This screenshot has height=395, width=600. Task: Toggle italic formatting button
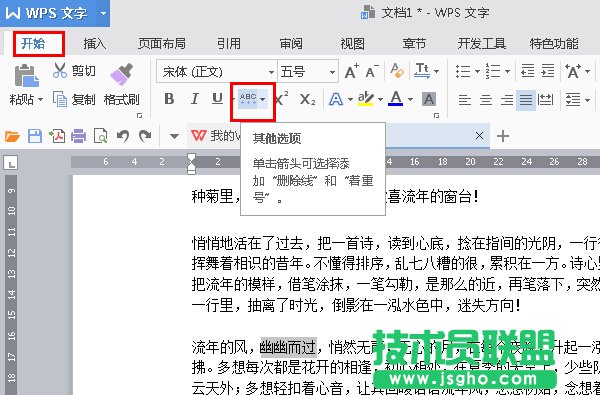pos(194,99)
